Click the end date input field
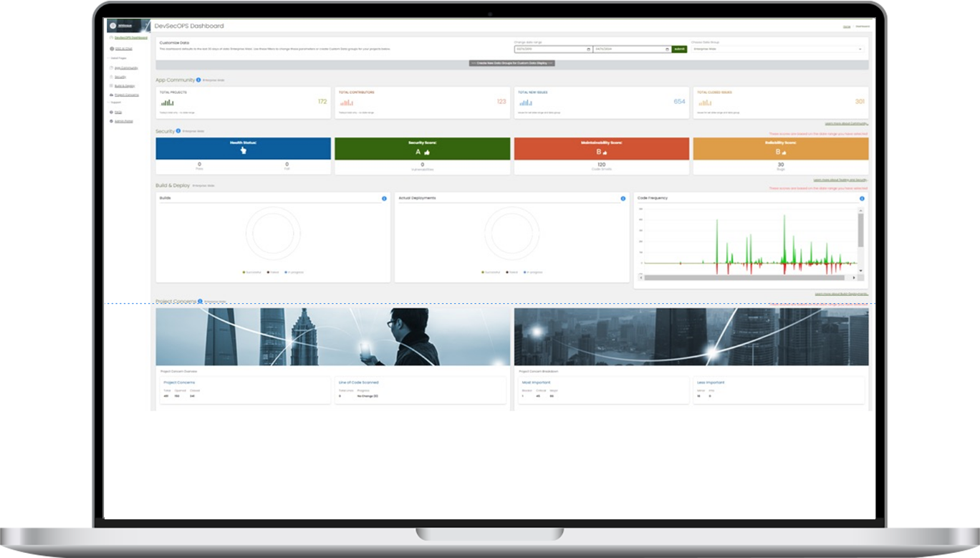This screenshot has width=980, height=558. [632, 49]
